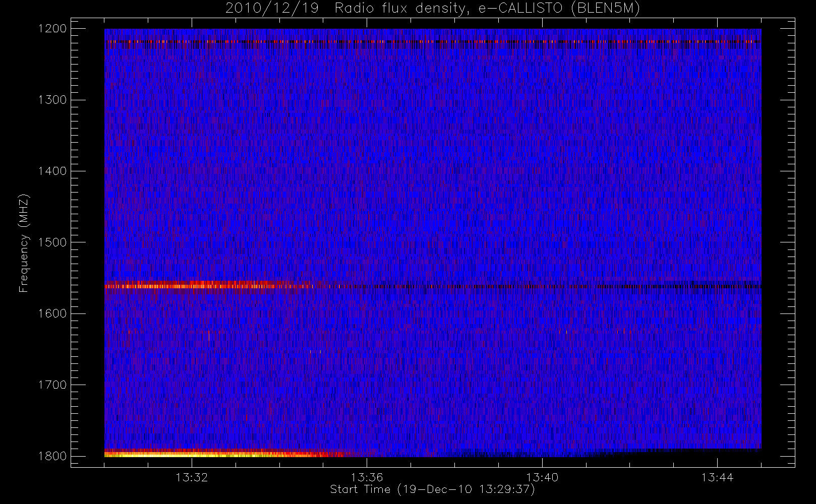Click the 'Start Time (19-Dec-10 13:29:37)' axis label
816x504 pixels.
point(432,489)
